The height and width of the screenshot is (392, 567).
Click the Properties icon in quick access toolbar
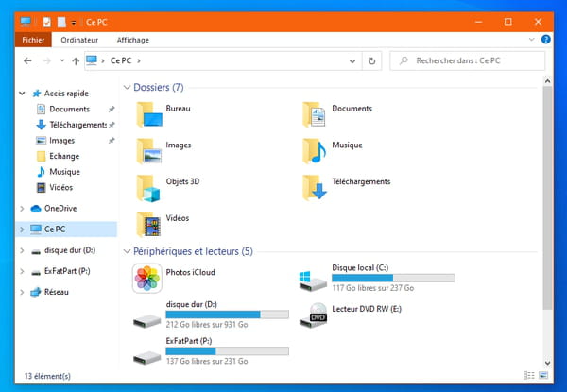coord(46,22)
